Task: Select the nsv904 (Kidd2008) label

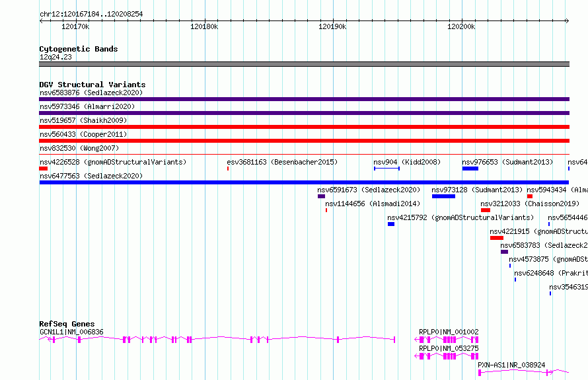Action: (407, 162)
